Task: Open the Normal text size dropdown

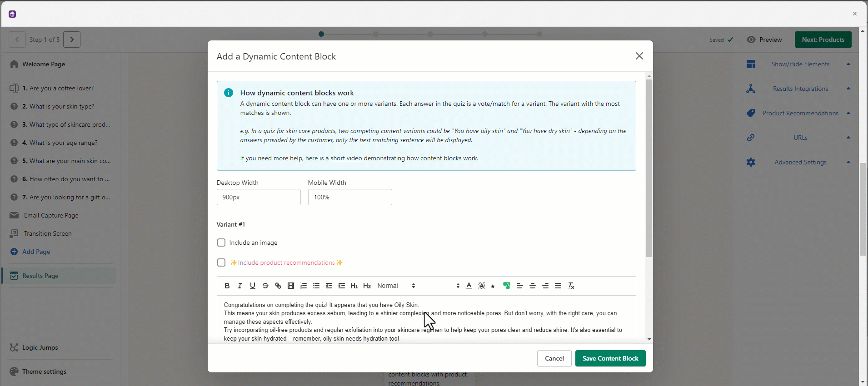Action: (396, 286)
